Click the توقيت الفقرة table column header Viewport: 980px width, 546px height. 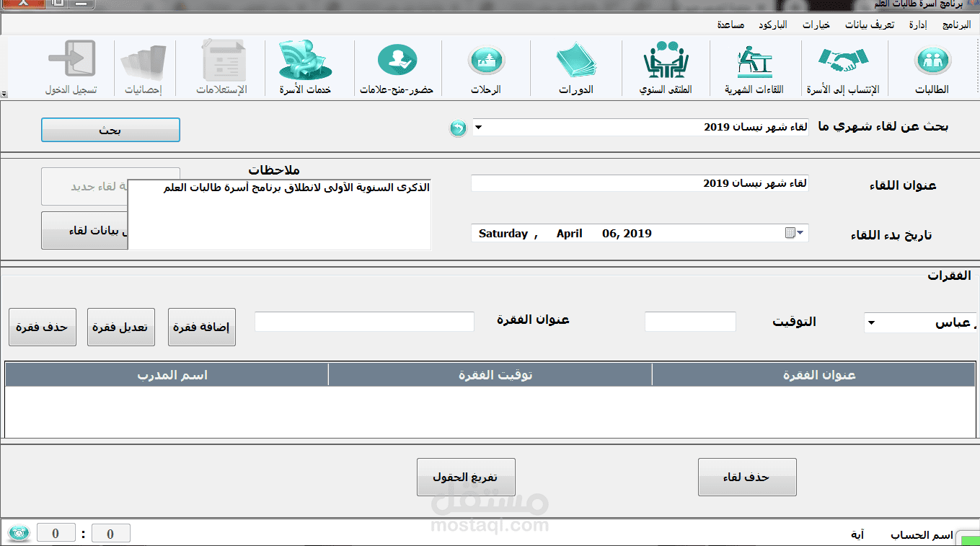[490, 375]
